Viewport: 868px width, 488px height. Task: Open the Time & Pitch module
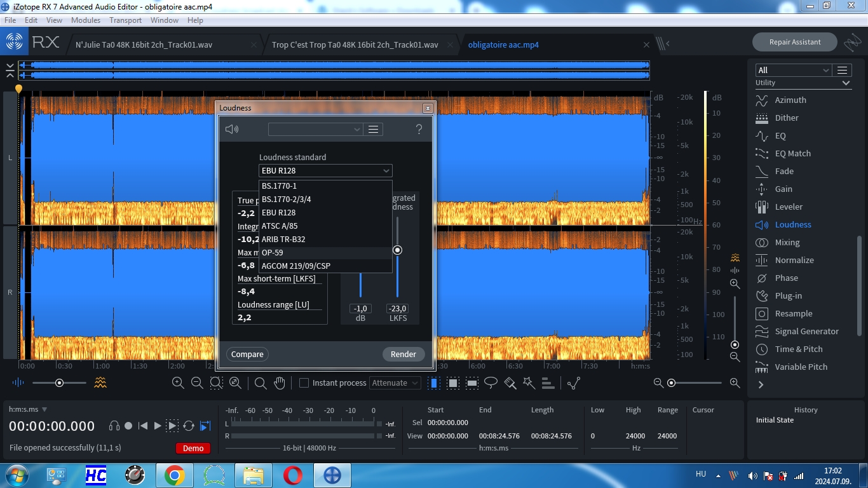point(798,349)
